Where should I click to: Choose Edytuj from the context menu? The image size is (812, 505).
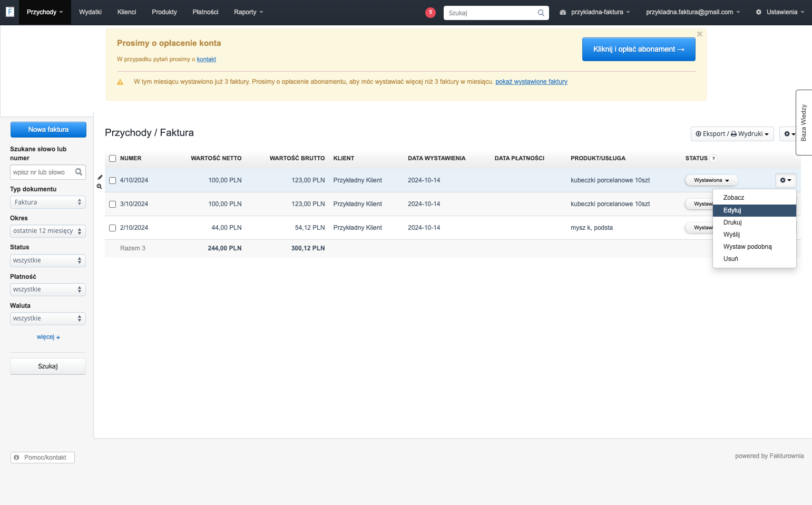click(x=755, y=210)
